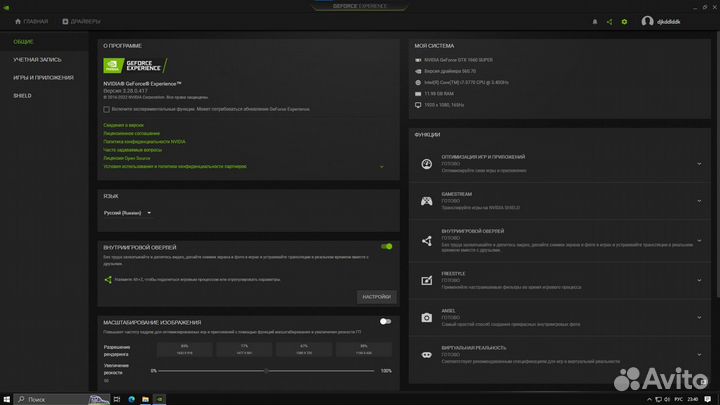The height and width of the screenshot is (405, 720).
Task: Click the ShadowPlay share icon under in-game overlay
Action: pos(108,279)
